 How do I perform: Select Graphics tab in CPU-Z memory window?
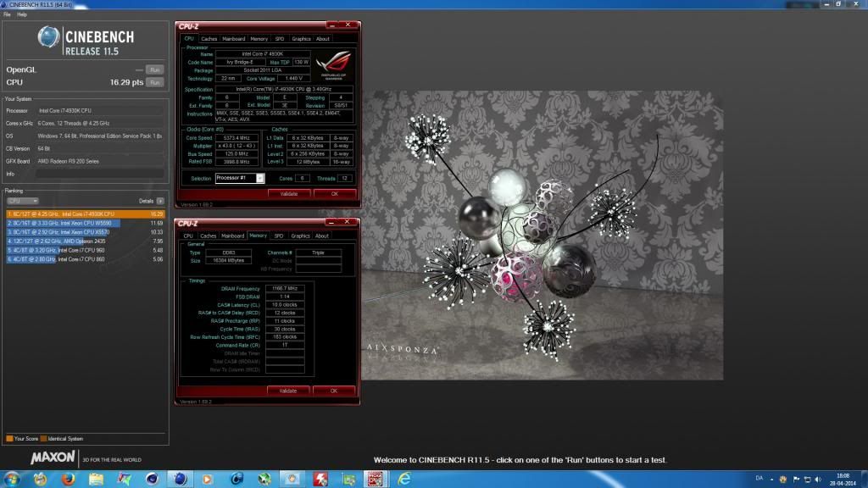click(x=300, y=236)
